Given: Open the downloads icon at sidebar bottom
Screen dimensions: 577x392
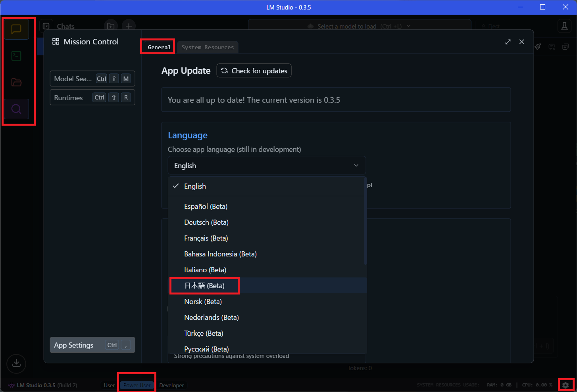Looking at the screenshot, I should pyautogui.click(x=16, y=363).
